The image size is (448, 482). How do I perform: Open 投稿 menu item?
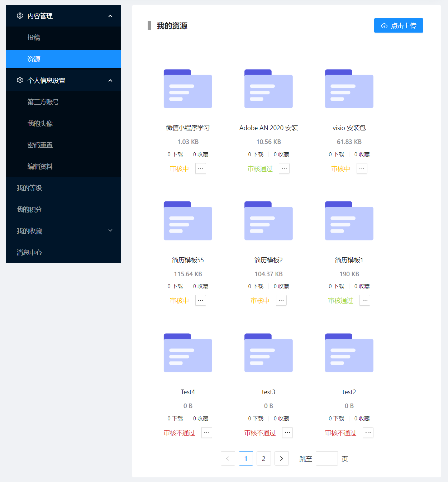click(63, 37)
